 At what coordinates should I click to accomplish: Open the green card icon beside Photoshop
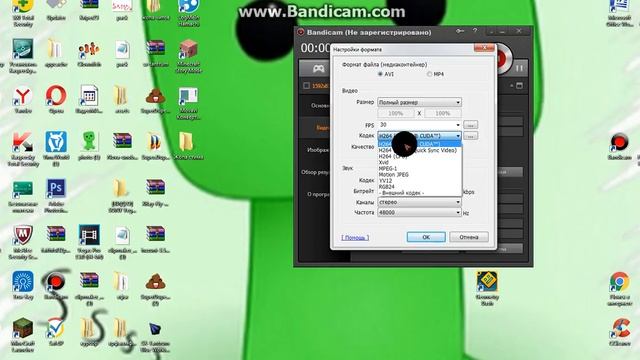pos(23,196)
